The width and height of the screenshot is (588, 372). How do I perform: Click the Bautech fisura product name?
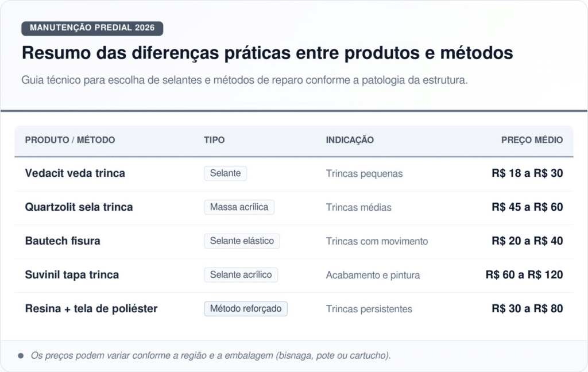63,241
